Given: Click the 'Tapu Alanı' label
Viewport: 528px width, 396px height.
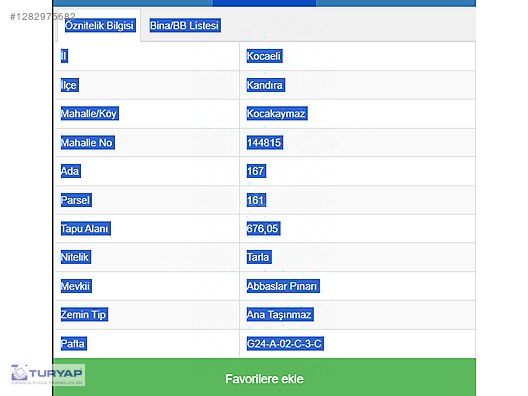Looking at the screenshot, I should (x=86, y=229).
